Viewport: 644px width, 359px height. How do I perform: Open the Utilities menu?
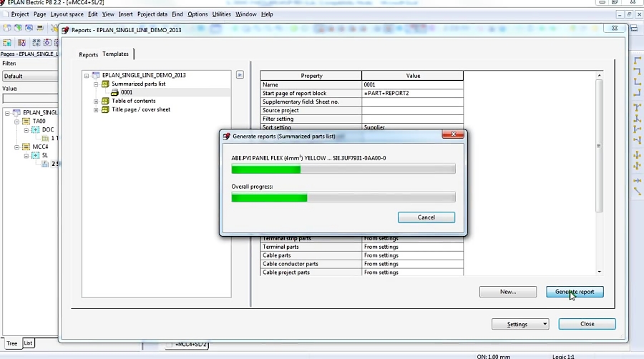click(222, 14)
